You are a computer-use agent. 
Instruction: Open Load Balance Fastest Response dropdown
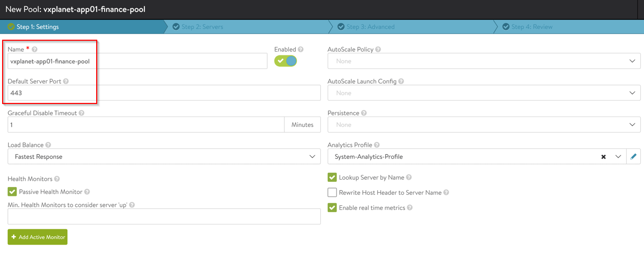click(x=164, y=157)
